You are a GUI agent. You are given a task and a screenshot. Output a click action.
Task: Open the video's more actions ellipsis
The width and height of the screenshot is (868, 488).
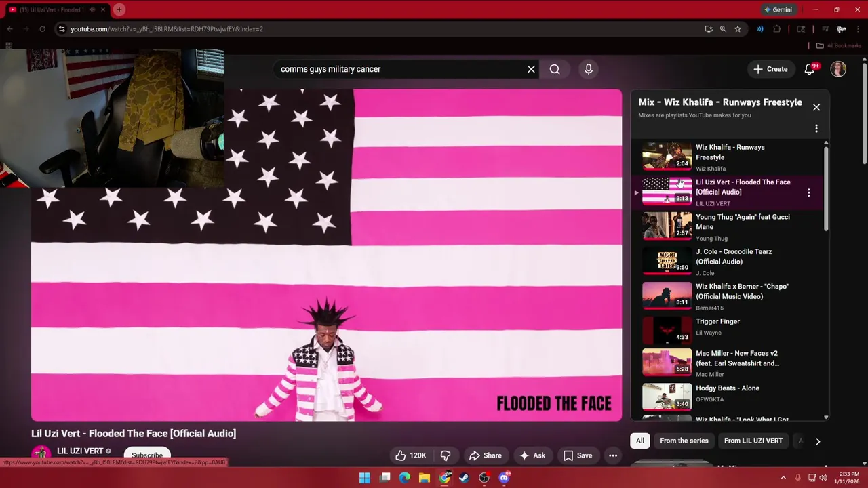tap(613, 455)
